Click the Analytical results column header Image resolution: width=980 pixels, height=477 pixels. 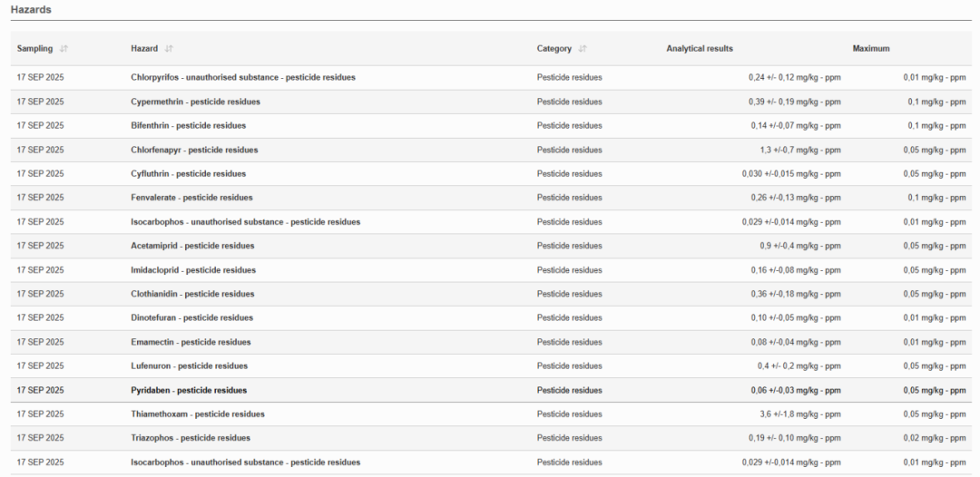(x=699, y=49)
